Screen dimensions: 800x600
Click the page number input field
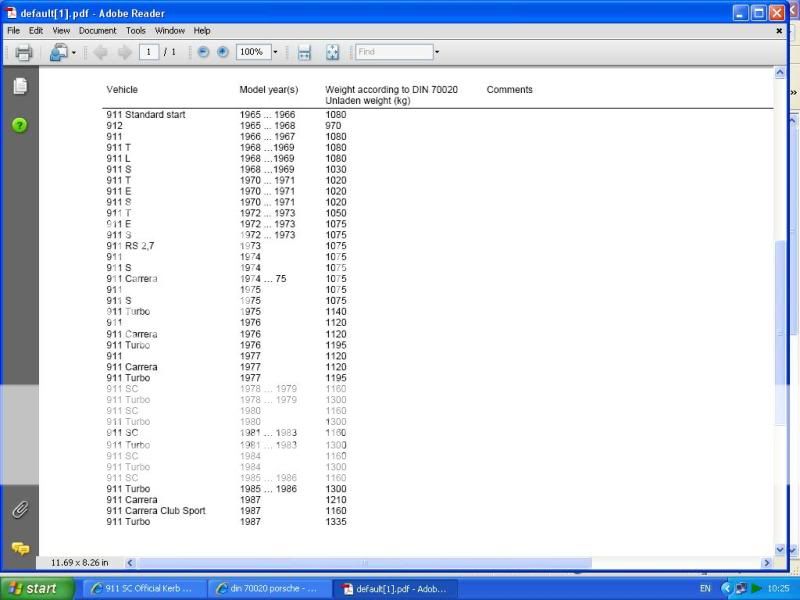[149, 52]
